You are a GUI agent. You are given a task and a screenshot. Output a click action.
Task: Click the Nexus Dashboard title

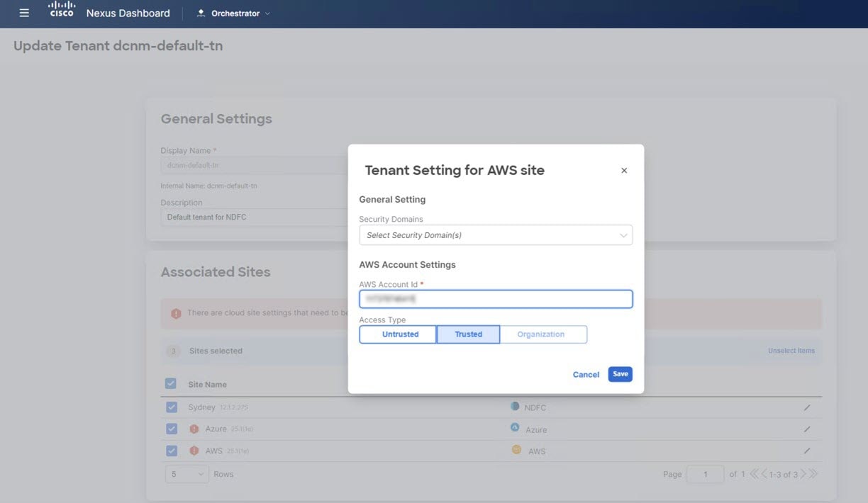point(128,13)
